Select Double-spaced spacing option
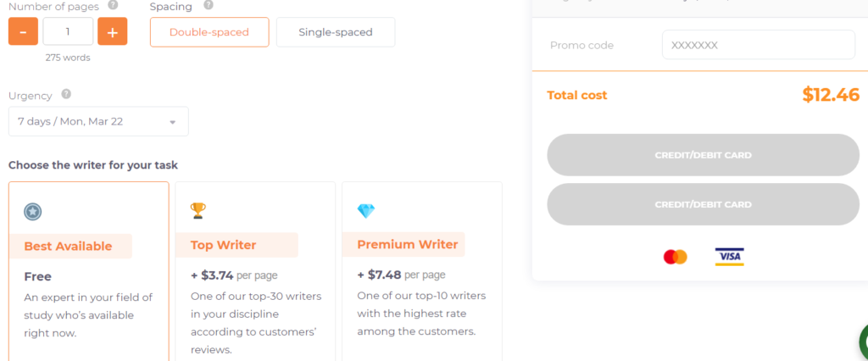This screenshot has height=361, width=868. (209, 32)
